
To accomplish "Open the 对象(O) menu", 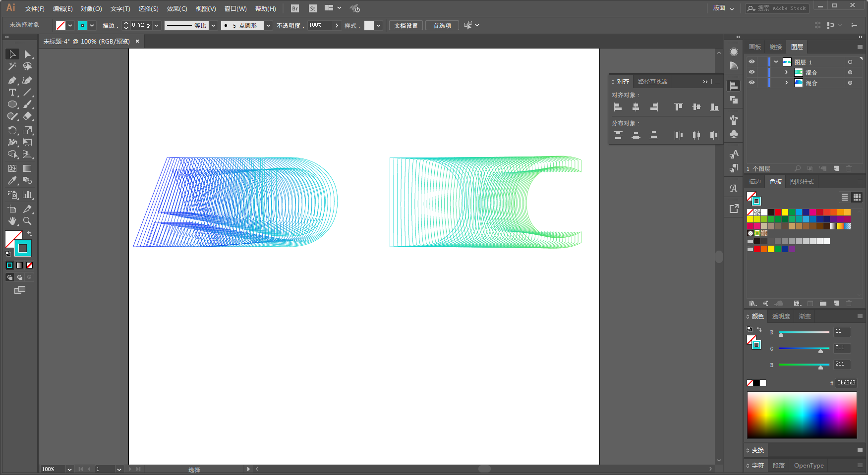I will [x=91, y=9].
